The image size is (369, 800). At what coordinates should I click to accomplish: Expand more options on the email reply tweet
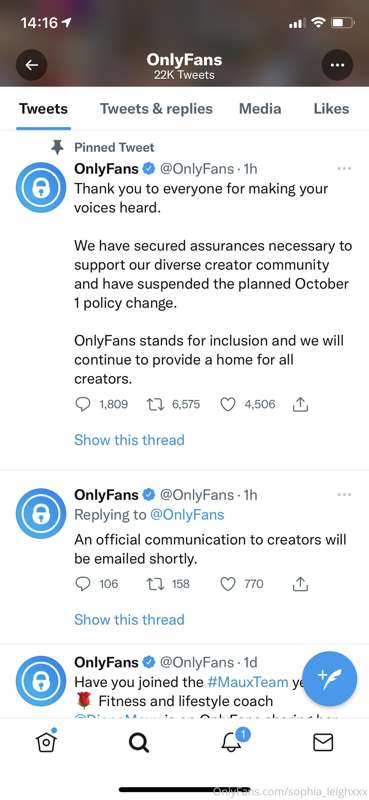pos(345,494)
